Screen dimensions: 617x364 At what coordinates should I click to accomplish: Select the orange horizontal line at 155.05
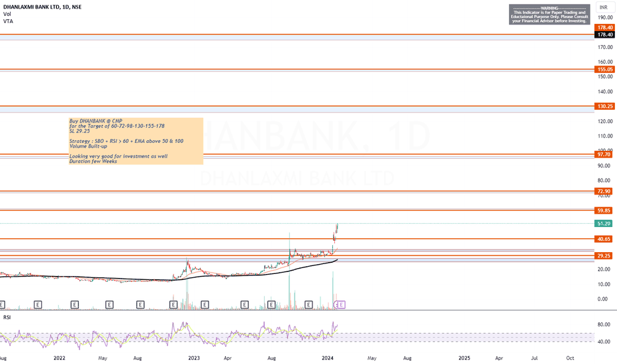click(297, 69)
